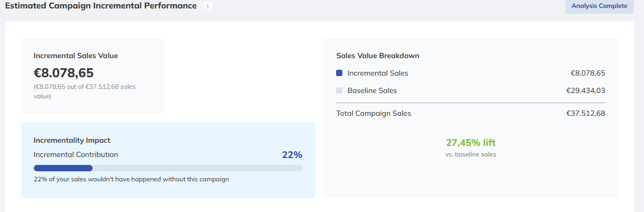Click the Incremental Contribution progress bar
The image size is (644, 212).
click(x=168, y=168)
